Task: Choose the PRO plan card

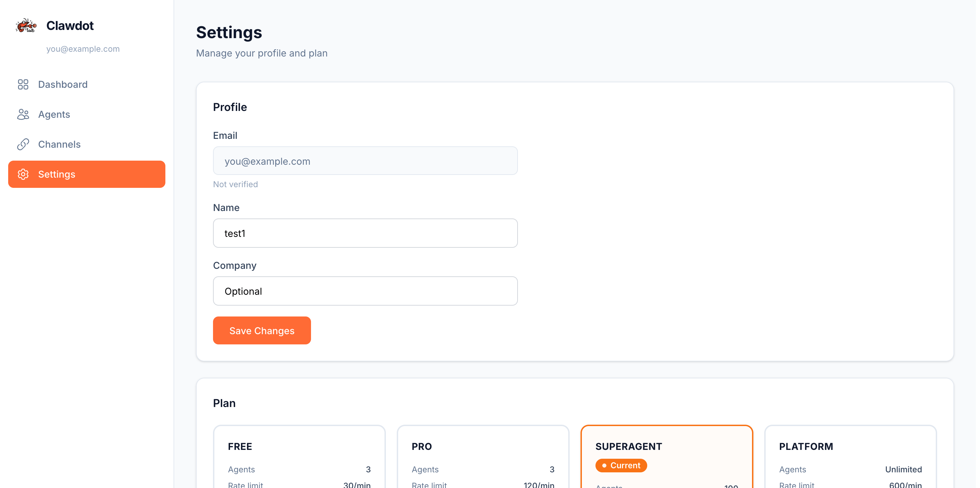Action: click(483, 456)
